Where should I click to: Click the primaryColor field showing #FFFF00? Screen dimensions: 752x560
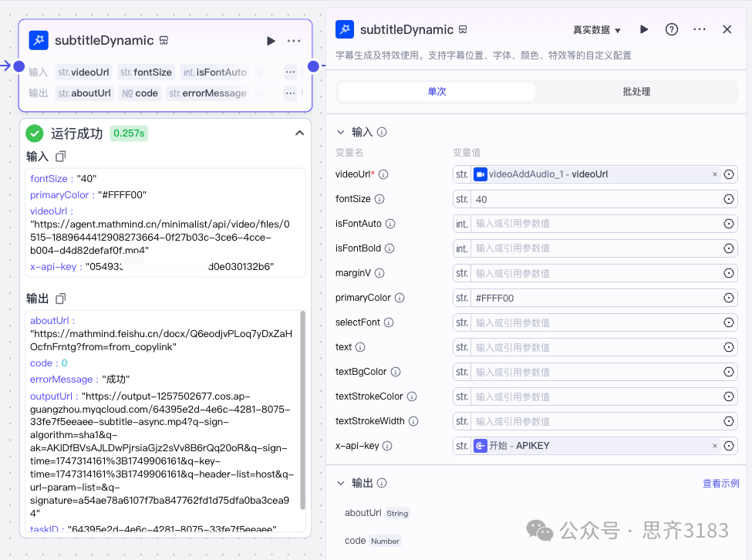click(596, 298)
